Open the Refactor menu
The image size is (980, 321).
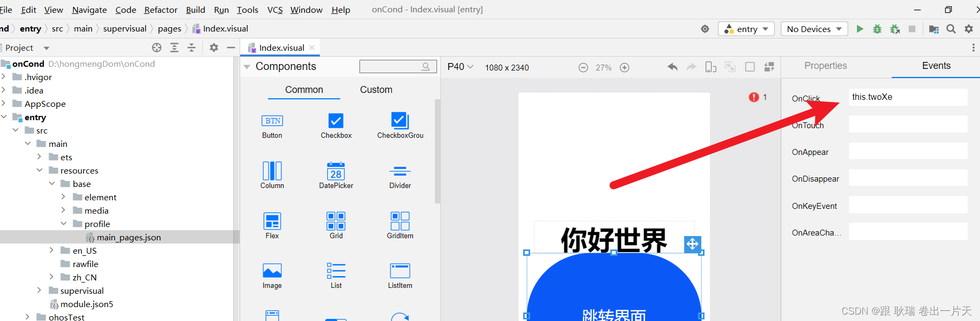pyautogui.click(x=160, y=10)
